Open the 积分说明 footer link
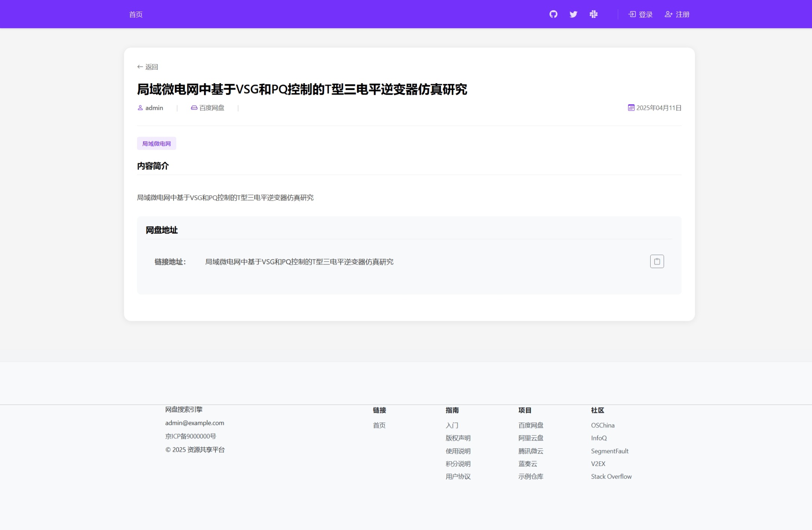 (x=458, y=464)
